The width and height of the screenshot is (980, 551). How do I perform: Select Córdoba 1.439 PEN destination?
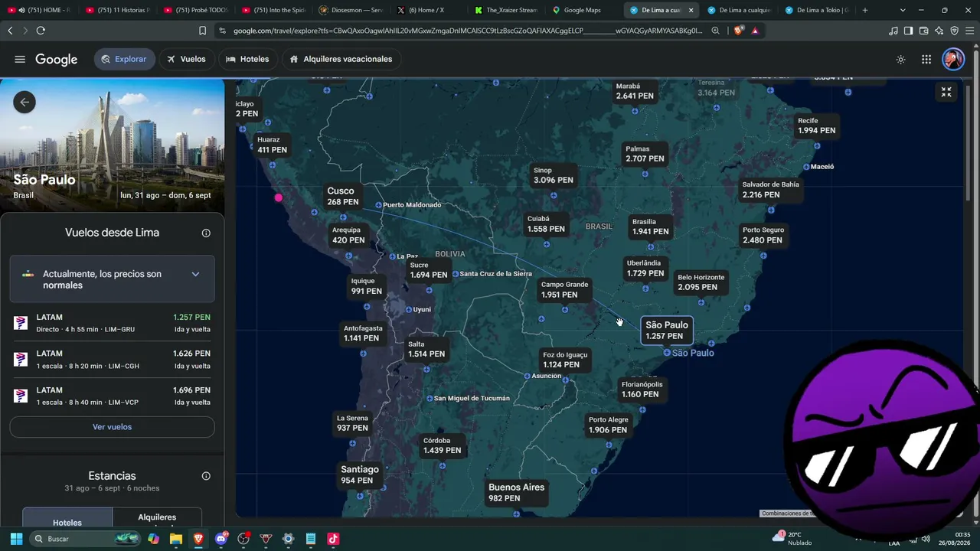click(x=442, y=445)
